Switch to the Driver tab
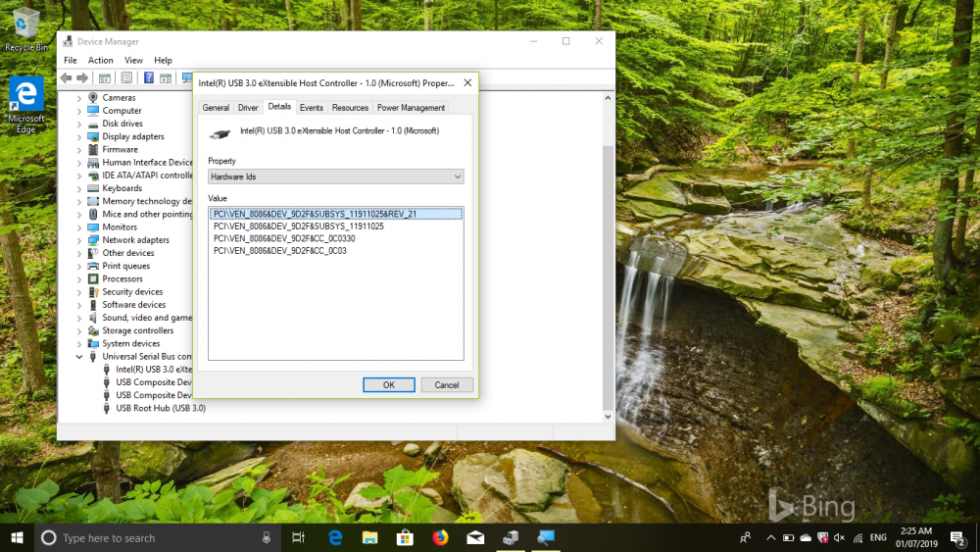 coord(248,108)
